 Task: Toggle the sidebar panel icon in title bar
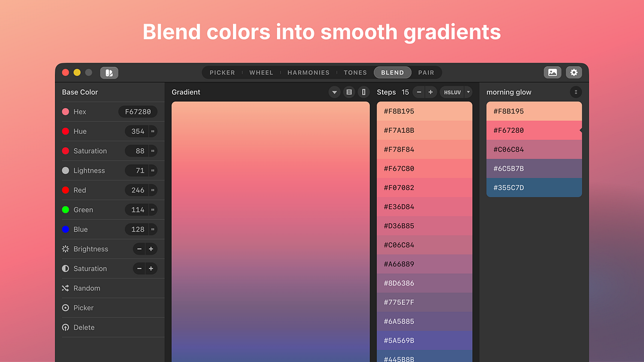[x=109, y=72]
